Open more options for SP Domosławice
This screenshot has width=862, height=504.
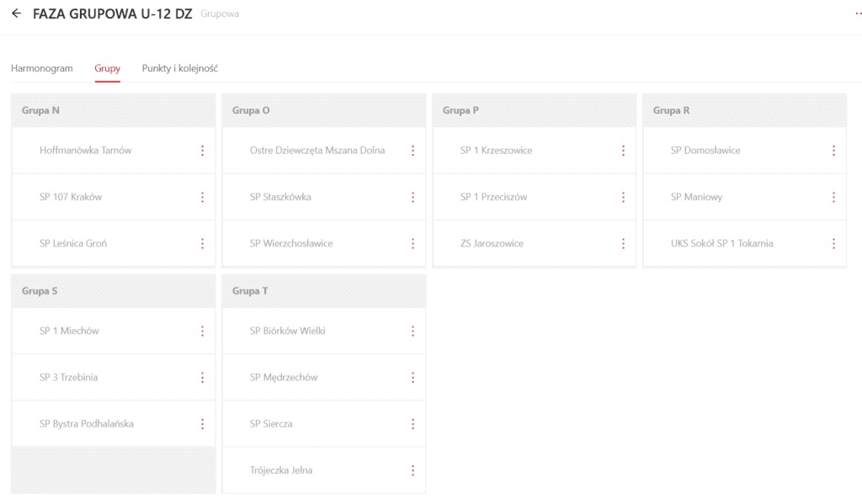tap(833, 151)
